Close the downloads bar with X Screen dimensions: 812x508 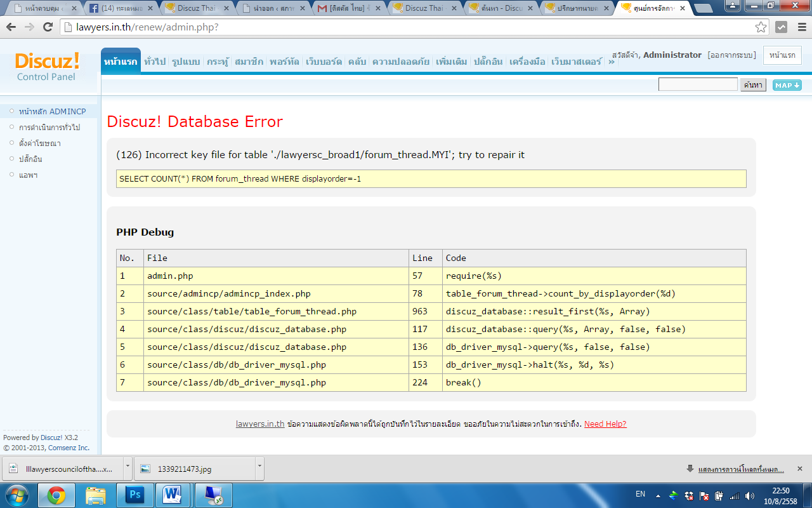point(800,469)
